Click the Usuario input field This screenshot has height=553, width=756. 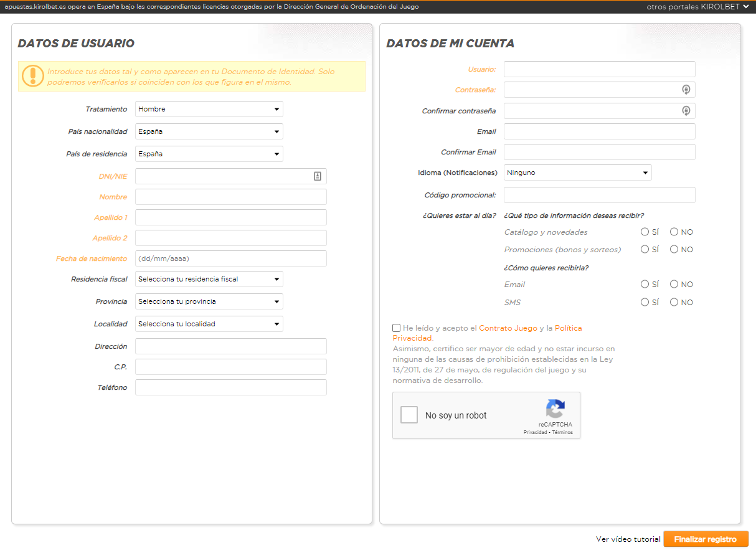(599, 69)
